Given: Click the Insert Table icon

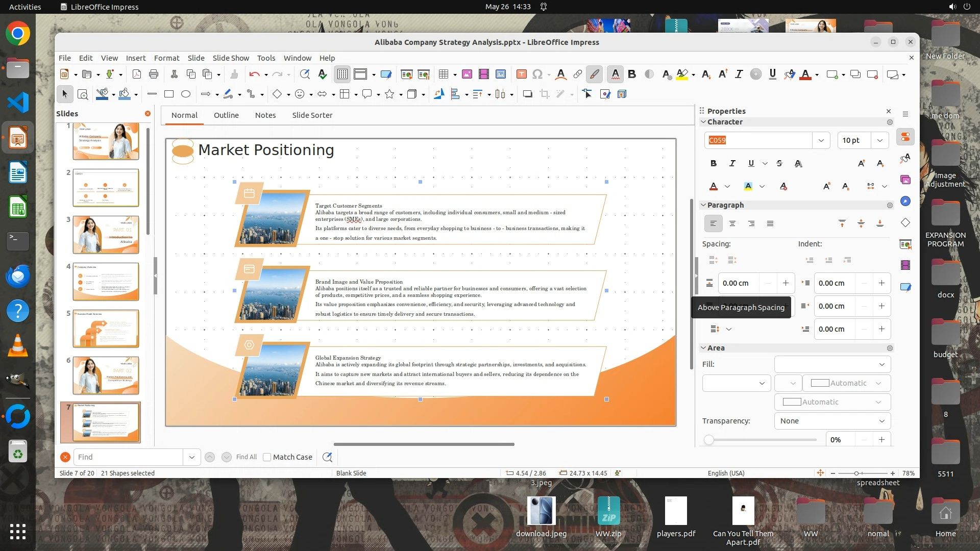Looking at the screenshot, I should click(443, 74).
